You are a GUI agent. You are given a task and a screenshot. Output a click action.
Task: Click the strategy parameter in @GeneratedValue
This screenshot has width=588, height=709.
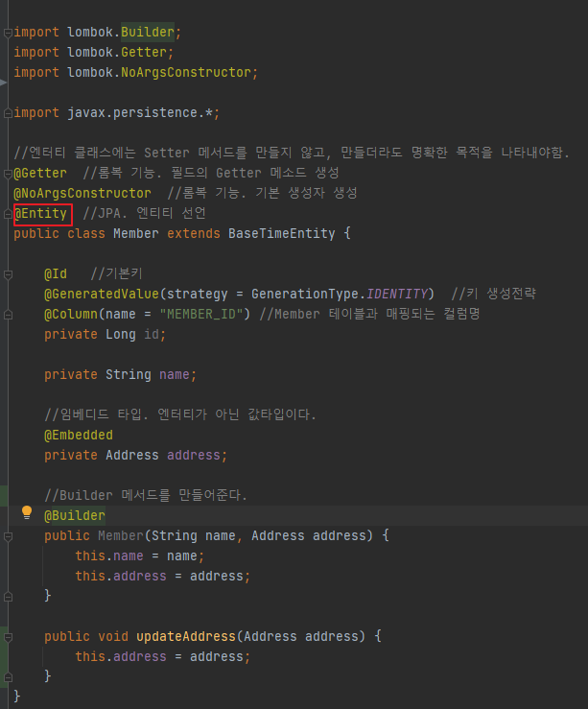click(197, 294)
